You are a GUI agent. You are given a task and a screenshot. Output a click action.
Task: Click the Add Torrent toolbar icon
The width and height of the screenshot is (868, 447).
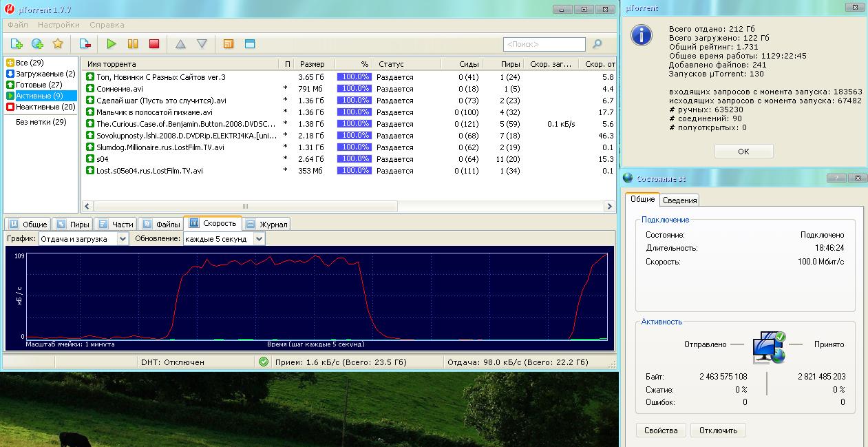tap(17, 44)
